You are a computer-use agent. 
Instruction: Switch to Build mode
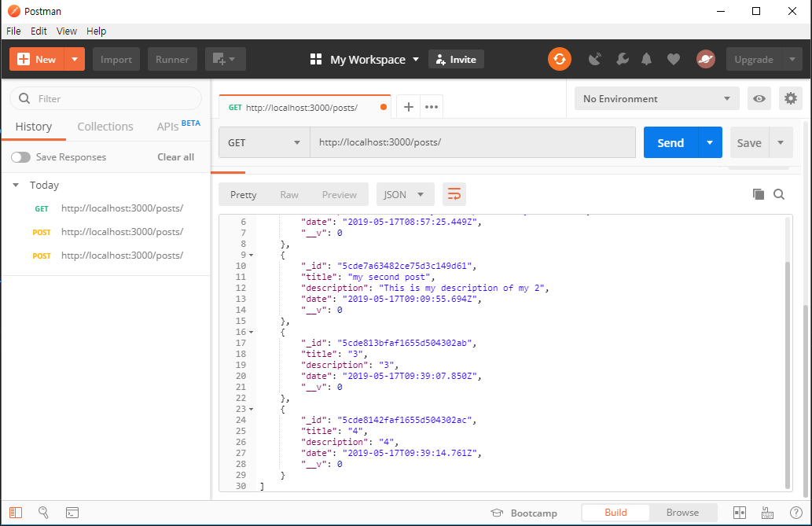point(615,513)
